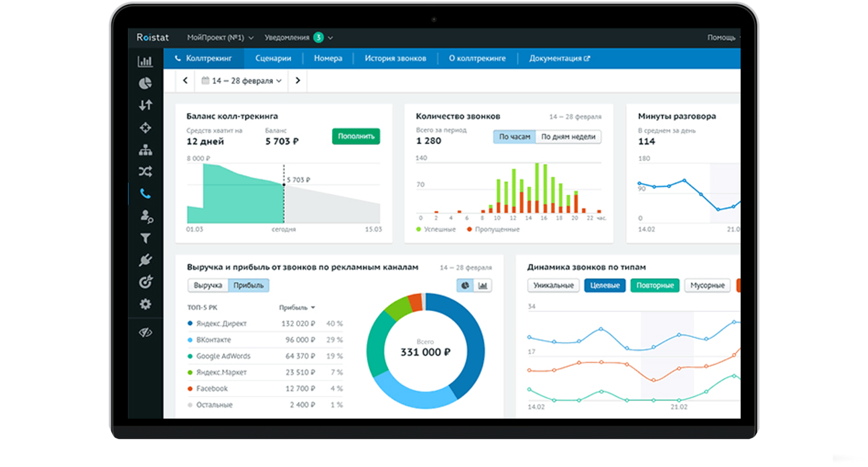Open the hierarchy tree sidebar icon
Screen dimensions: 868x467
(x=145, y=150)
